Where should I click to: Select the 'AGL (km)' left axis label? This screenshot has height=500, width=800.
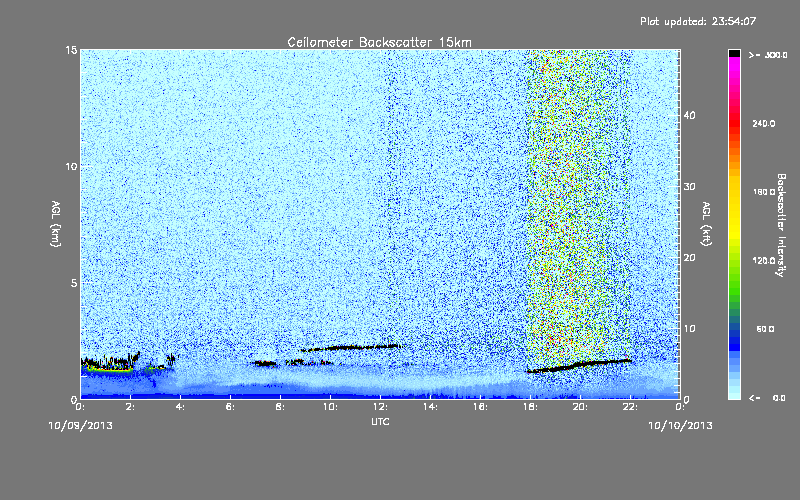pyautogui.click(x=56, y=224)
